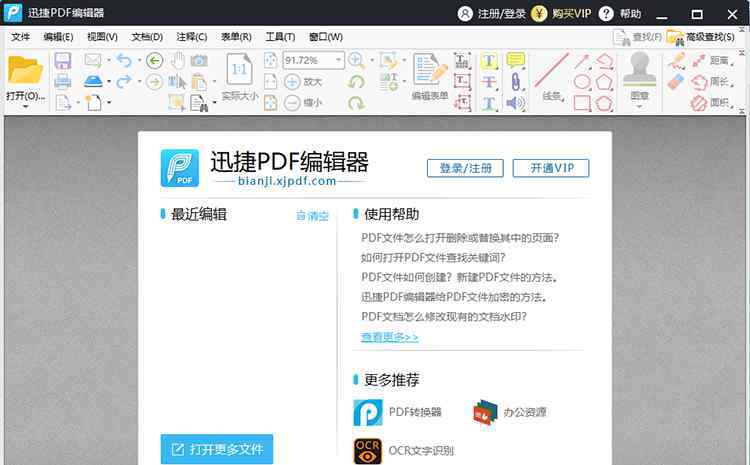Open the zoom percentage 91.72% dropdown
This screenshot has height=465, width=750.
coord(338,60)
